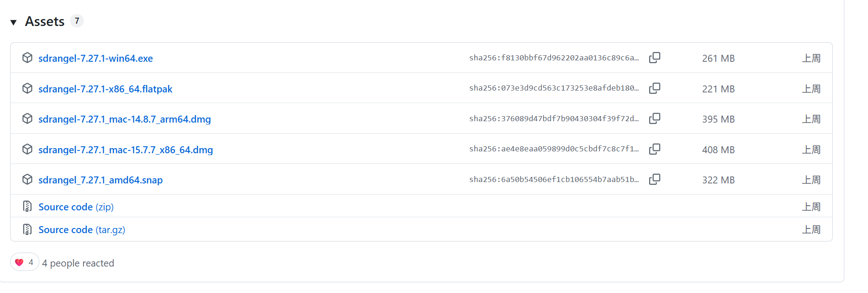Viewport: 868px width, 293px height.
Task: Copy SHA256 hash for mac arm64.dmg
Action: click(655, 118)
